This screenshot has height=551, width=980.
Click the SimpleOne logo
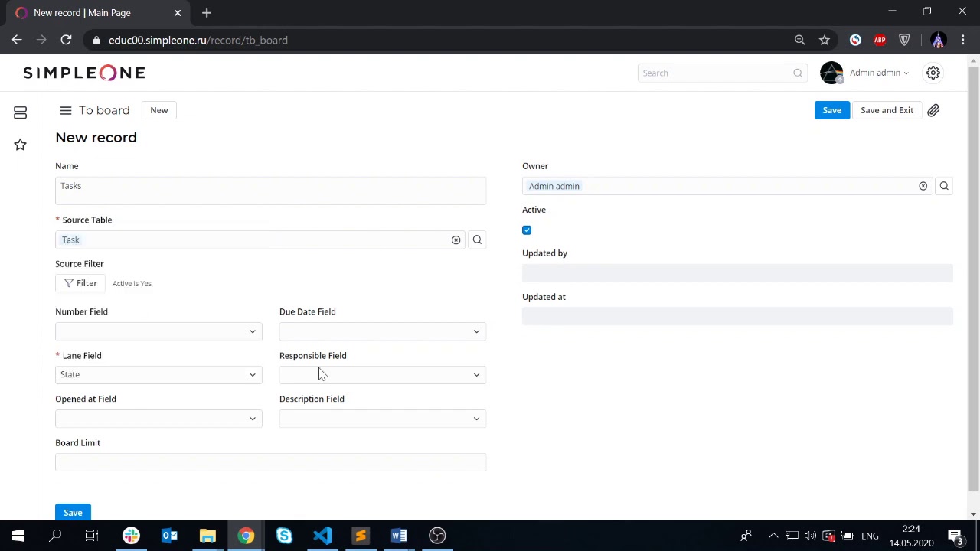[x=84, y=73]
